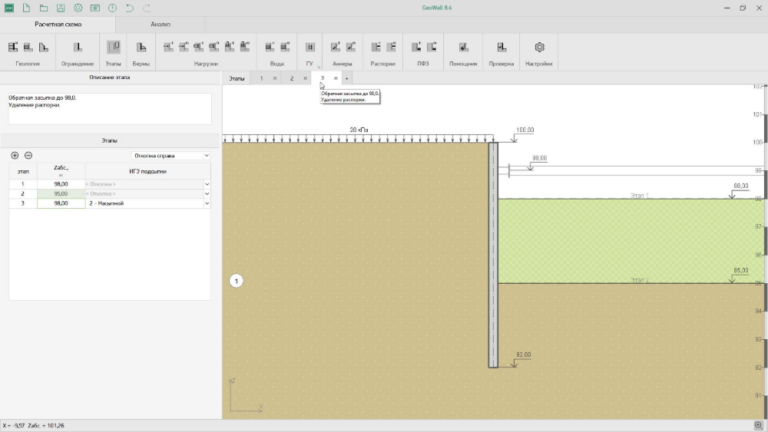Click the second Нагрузки load icon
The image size is (768, 432).
pyautogui.click(x=183, y=47)
